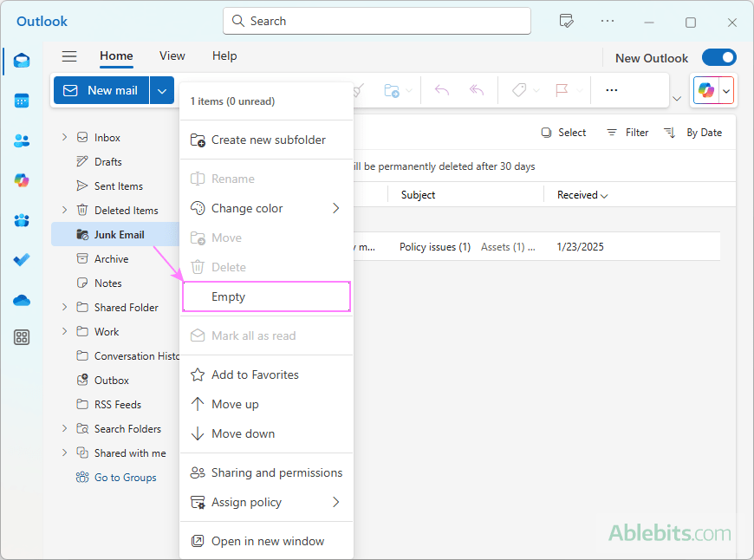754x560 pixels.
Task: Switch to the Help tab
Action: tap(224, 56)
